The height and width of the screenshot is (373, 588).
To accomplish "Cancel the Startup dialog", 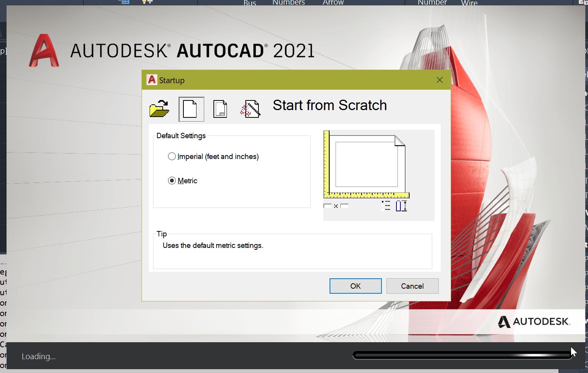I will tap(412, 286).
